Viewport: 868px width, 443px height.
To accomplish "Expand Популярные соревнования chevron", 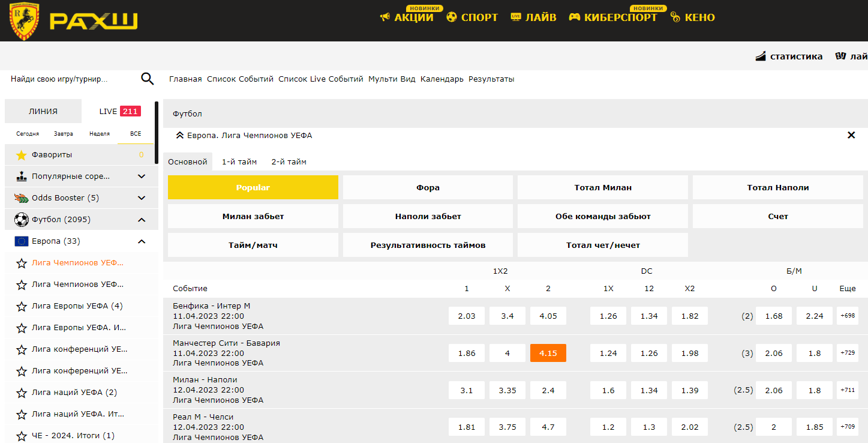I will click(x=142, y=176).
